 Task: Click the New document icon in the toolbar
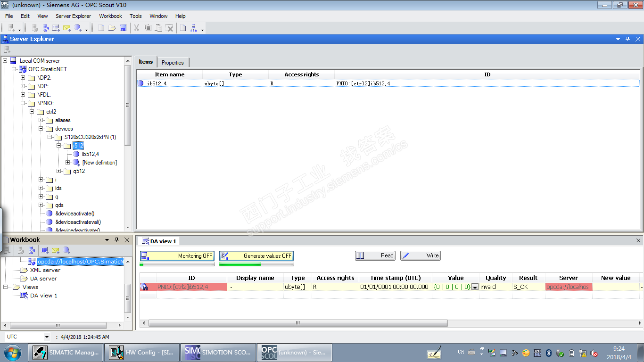[101, 28]
